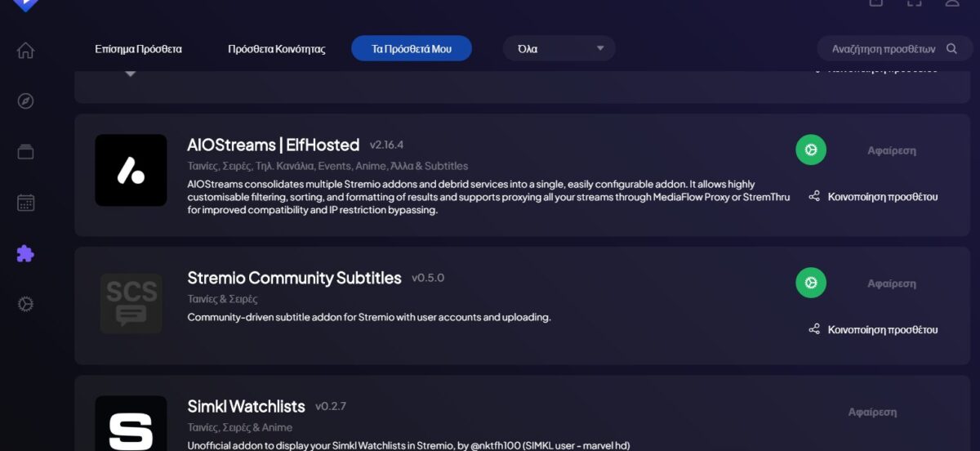The height and width of the screenshot is (451, 980).
Task: Click share icon for AIOStreams addon
Action: (x=814, y=197)
